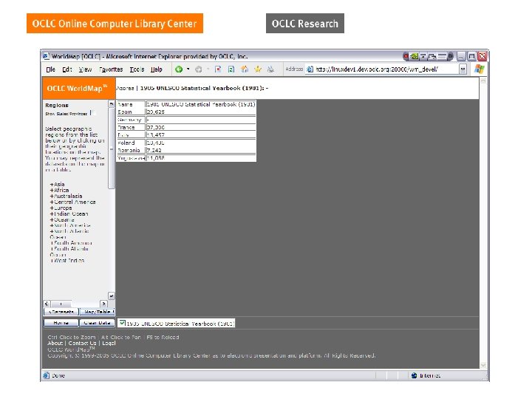Click the page scrollbar down arrow

tap(483, 365)
